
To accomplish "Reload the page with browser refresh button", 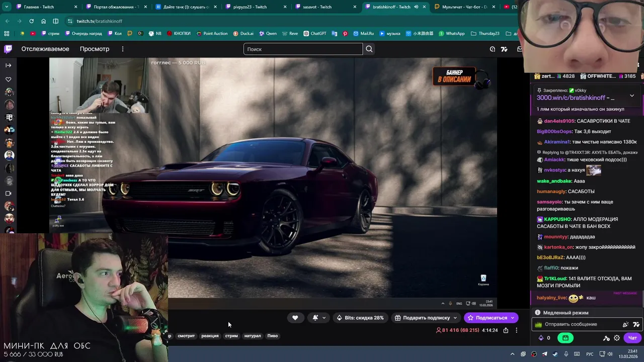I will pyautogui.click(x=31, y=21).
